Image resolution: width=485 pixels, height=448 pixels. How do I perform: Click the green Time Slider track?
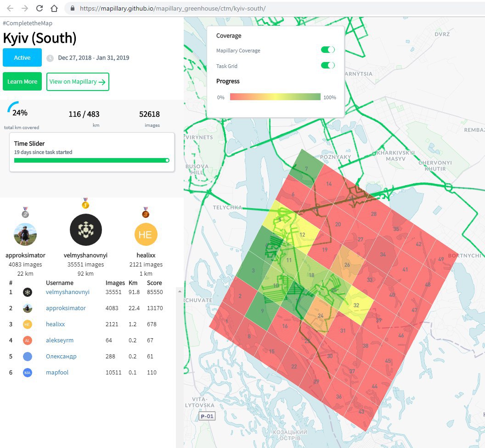tap(91, 160)
